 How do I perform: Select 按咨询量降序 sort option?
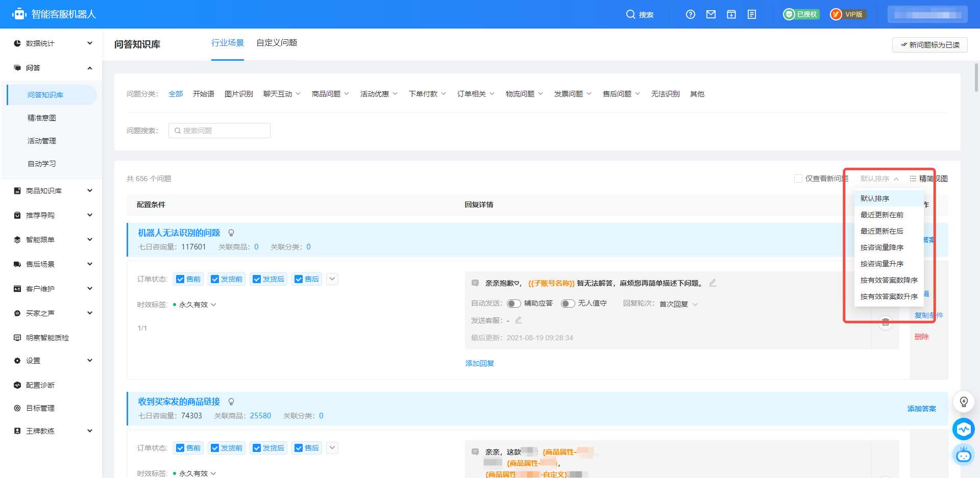point(889,247)
